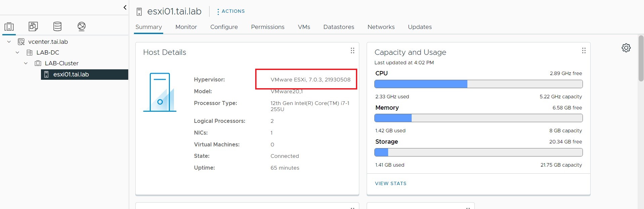The height and width of the screenshot is (209, 644).
Task: Click the Virtual Machines: field label
Action: (x=217, y=145)
